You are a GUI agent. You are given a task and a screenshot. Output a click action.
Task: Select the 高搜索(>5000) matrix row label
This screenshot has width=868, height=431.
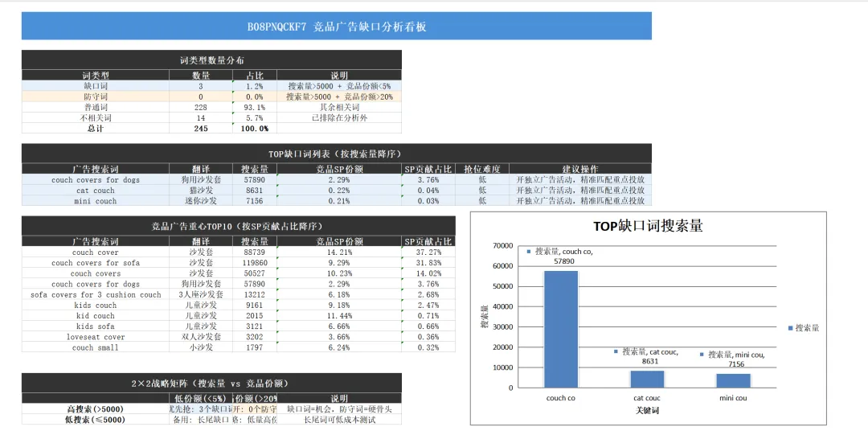click(x=95, y=408)
